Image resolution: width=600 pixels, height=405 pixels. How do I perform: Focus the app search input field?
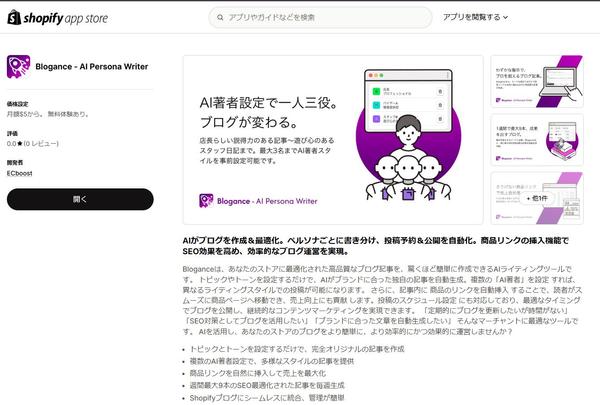[x=320, y=18]
